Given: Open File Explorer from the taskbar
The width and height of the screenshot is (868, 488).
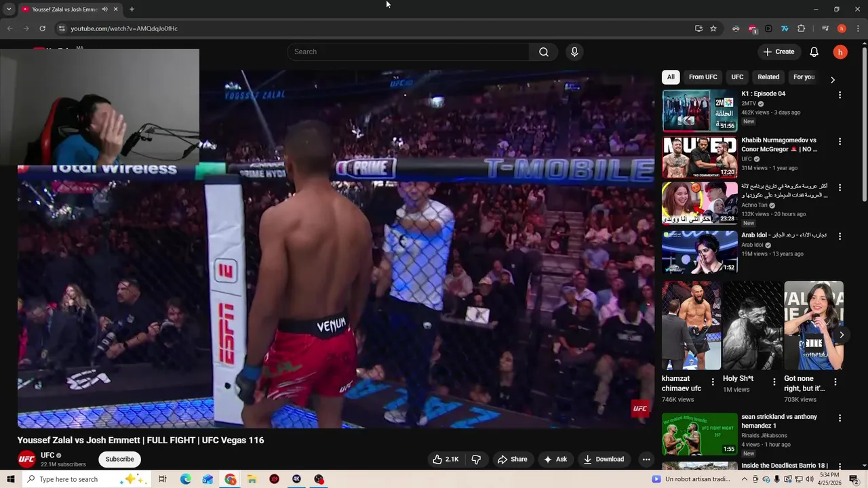Looking at the screenshot, I should point(252,479).
